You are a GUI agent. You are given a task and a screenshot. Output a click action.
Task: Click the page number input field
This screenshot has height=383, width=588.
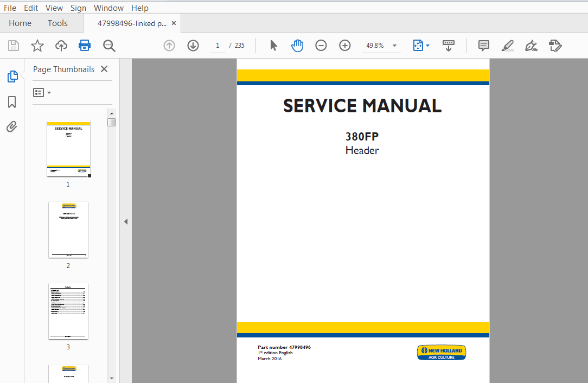point(218,46)
